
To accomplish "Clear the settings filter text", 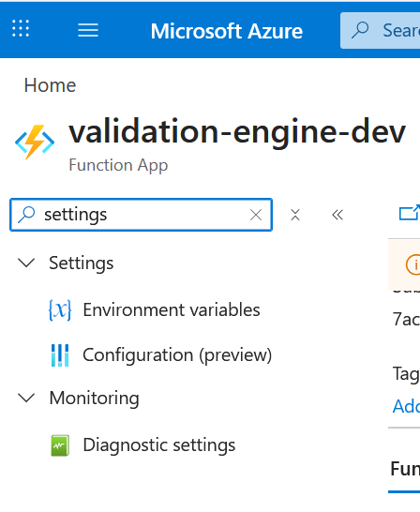I will [256, 215].
